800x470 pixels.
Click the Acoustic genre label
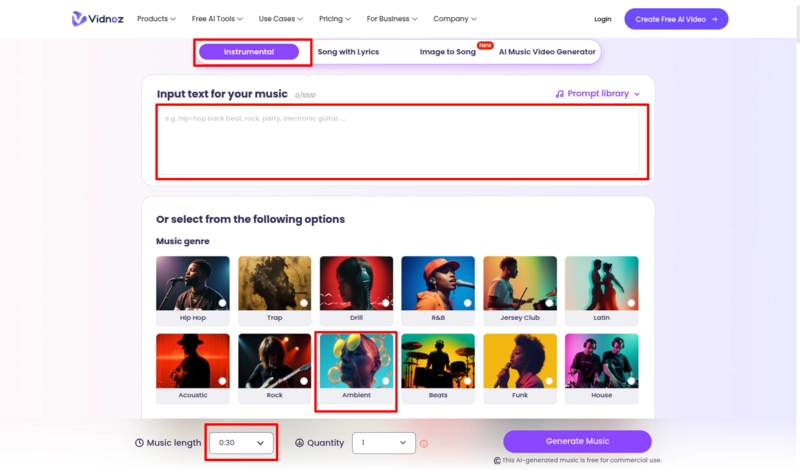pyautogui.click(x=193, y=395)
